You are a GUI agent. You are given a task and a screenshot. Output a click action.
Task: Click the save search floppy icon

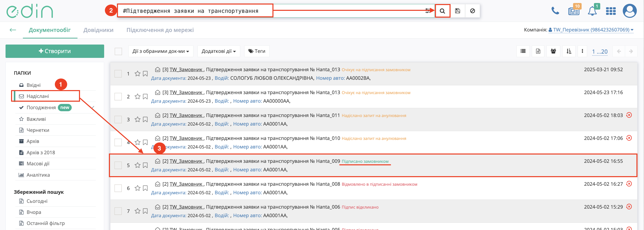(458, 11)
